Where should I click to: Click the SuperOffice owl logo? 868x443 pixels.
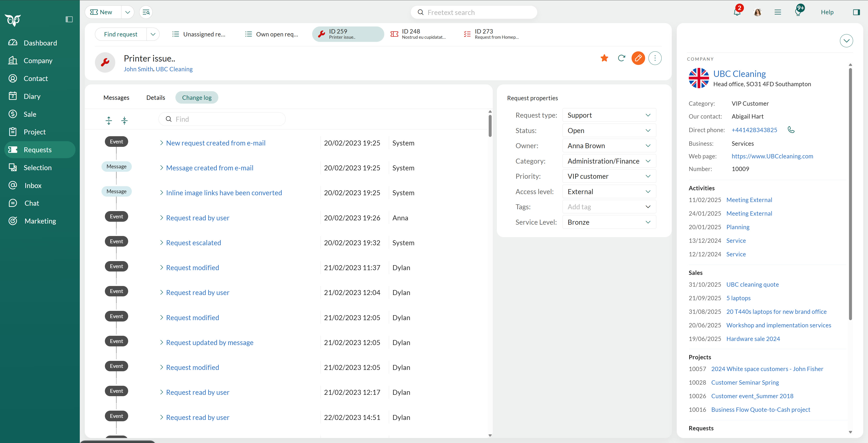(13, 20)
